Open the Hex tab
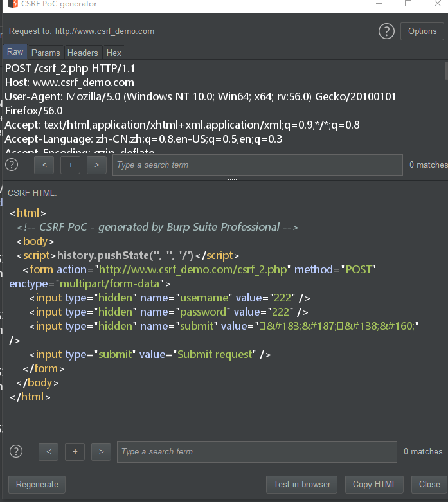 (114, 53)
